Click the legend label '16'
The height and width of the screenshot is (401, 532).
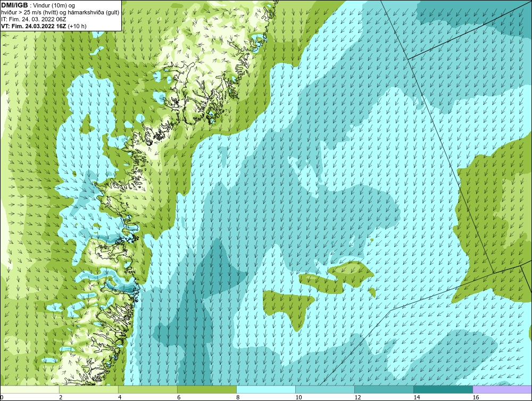click(476, 397)
